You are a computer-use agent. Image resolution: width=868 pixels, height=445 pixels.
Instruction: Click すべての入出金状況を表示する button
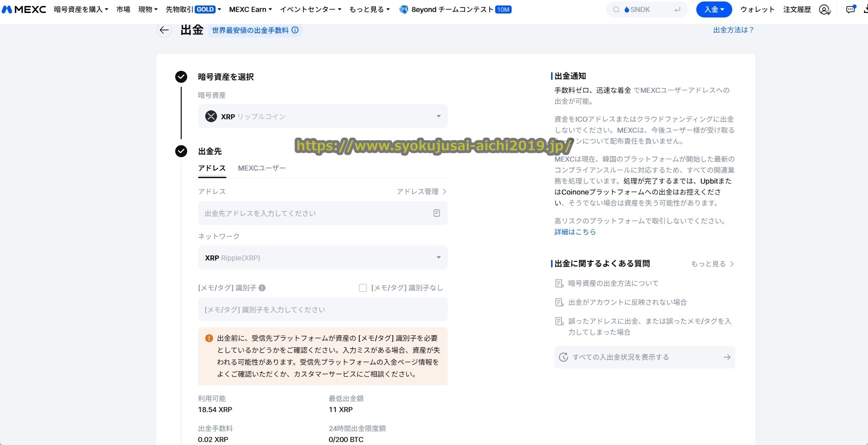tap(644, 357)
